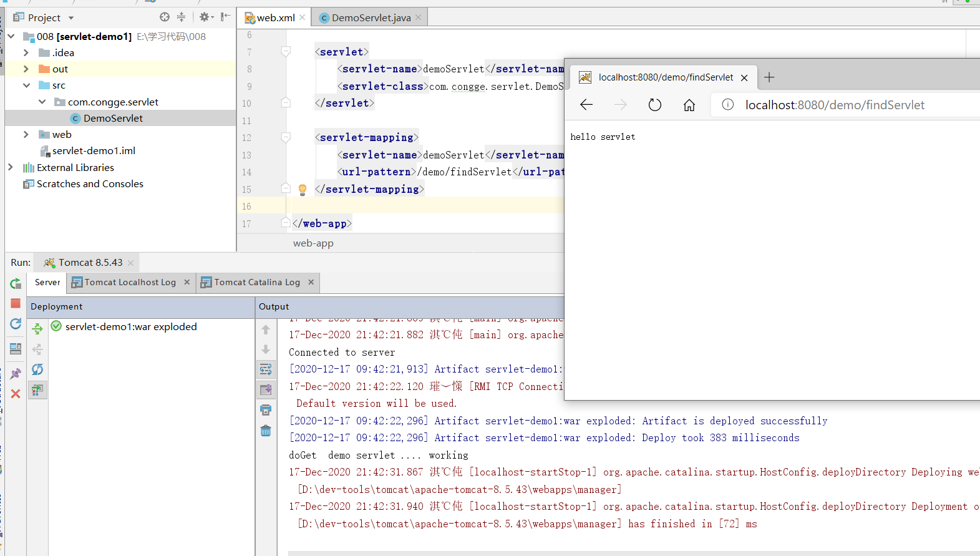The height and width of the screenshot is (556, 980).
Task: Close the Tomcat 8.5.43 run tab
Action: (x=130, y=263)
